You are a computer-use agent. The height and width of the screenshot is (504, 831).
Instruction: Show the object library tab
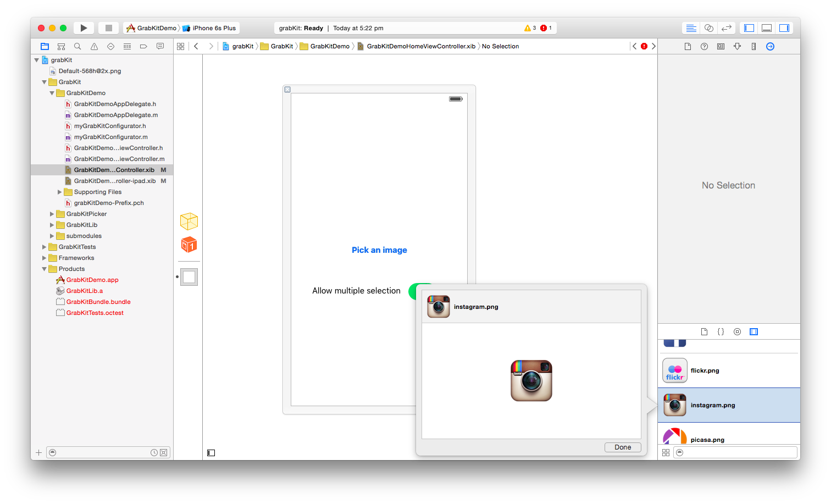[737, 332]
